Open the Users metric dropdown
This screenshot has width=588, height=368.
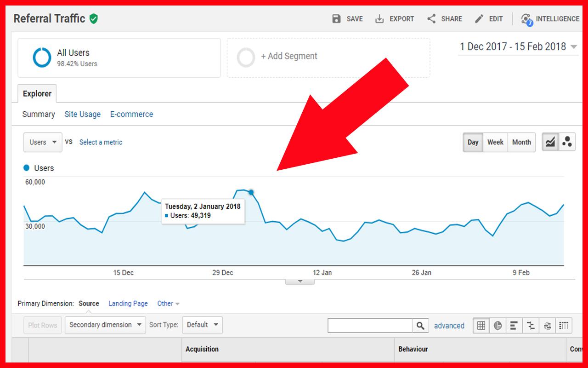coord(42,142)
